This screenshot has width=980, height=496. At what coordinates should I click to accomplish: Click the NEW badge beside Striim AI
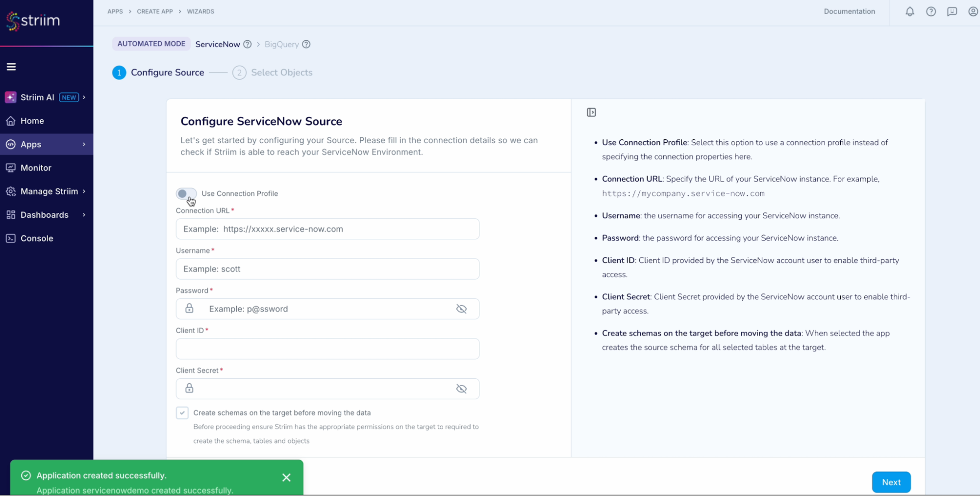(69, 97)
